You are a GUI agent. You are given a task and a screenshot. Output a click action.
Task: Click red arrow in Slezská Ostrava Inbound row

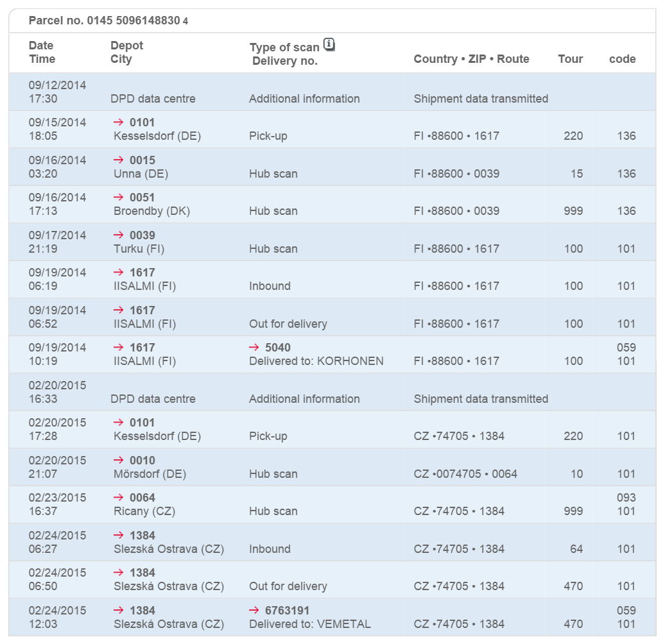119,536
